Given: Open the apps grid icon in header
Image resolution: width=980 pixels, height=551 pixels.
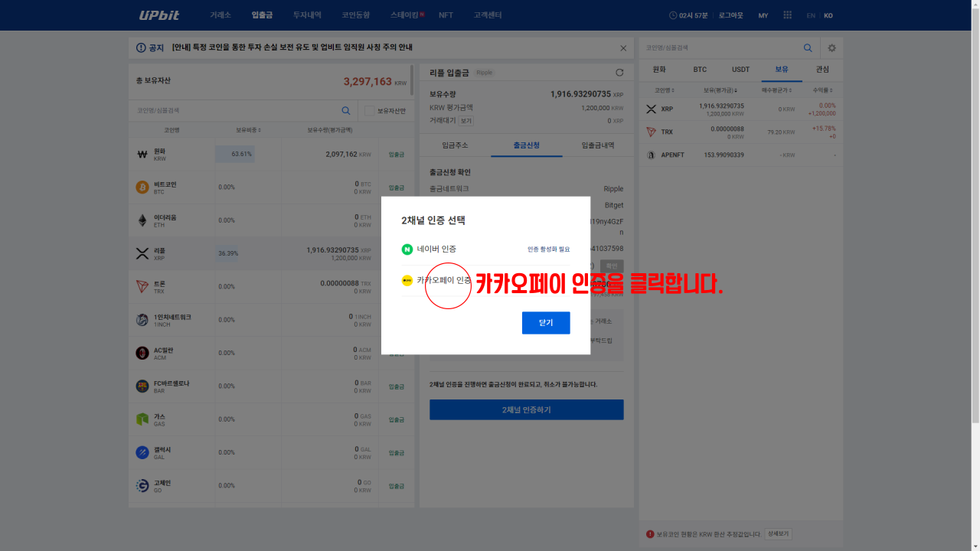Looking at the screenshot, I should [x=788, y=15].
